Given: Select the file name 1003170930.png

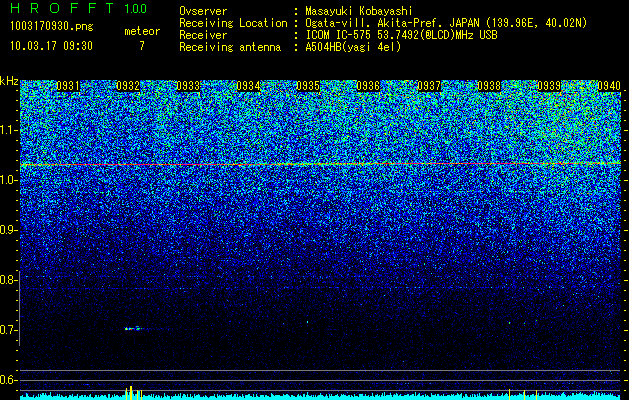Looking at the screenshot, I should pos(52,27).
